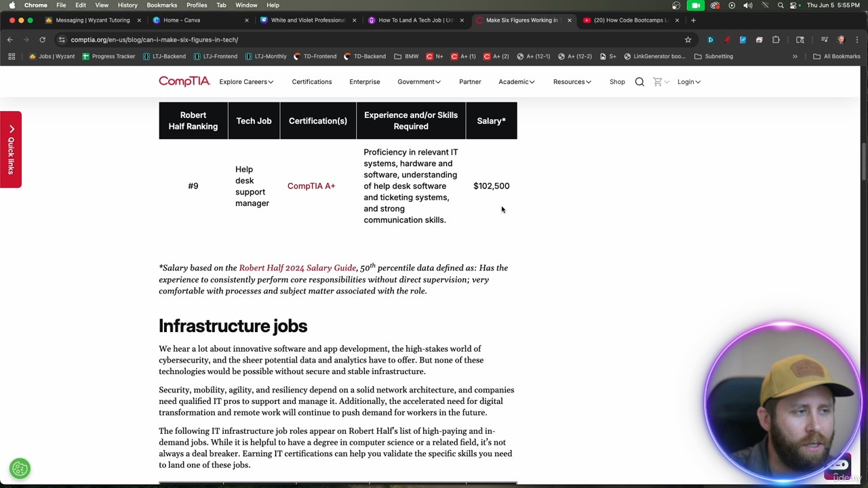Open the tab search toolbar icon

click(800, 40)
